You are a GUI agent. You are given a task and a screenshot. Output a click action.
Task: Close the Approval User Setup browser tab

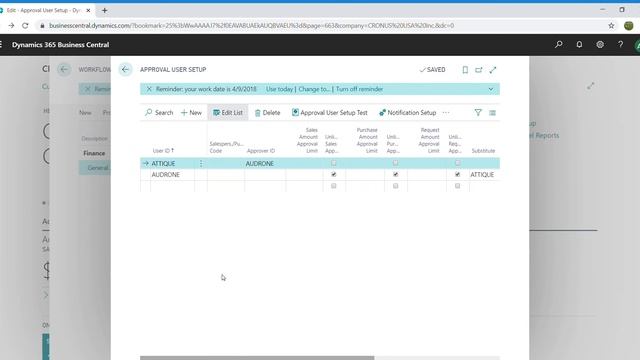[88, 11]
